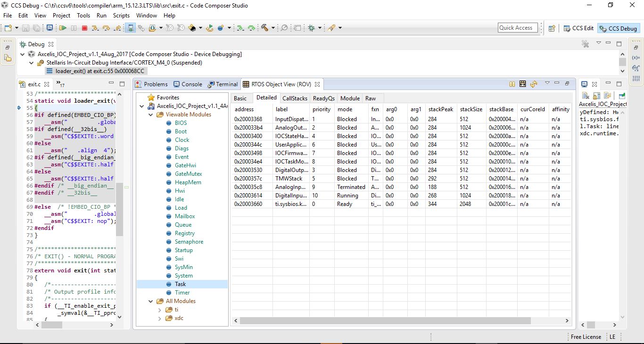This screenshot has height=344, width=644.
Task: Expand the ti folder node
Action: click(160, 310)
